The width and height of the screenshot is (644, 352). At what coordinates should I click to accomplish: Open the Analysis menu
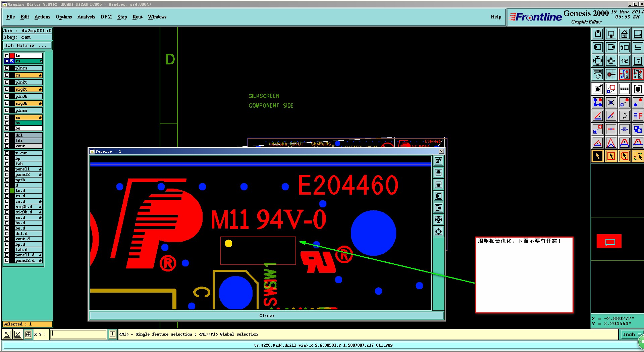tap(86, 17)
